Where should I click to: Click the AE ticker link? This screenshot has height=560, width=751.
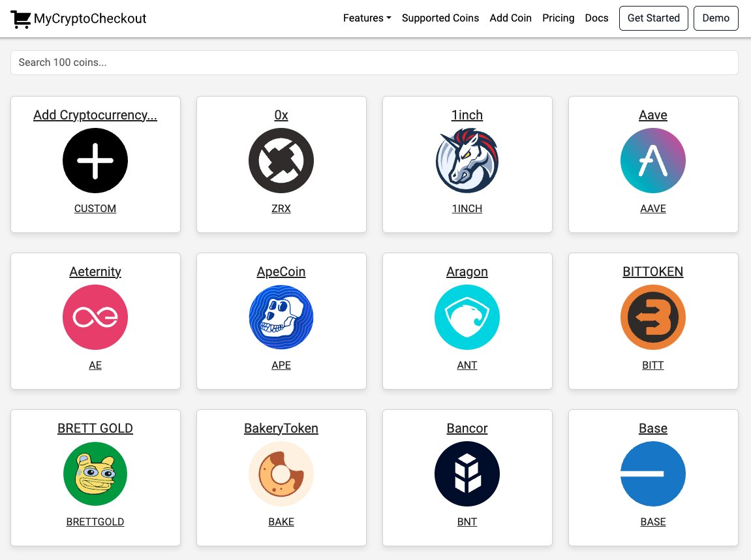(95, 365)
